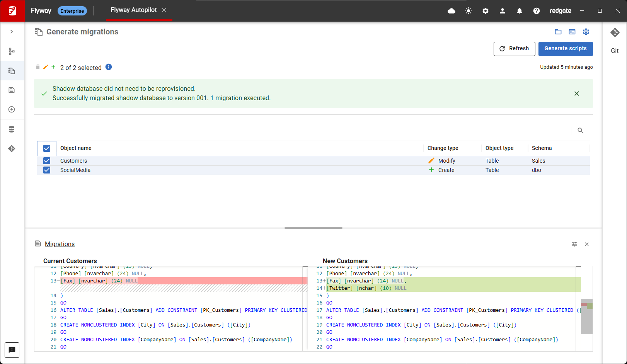The width and height of the screenshot is (627, 364).
Task: Open Generate migrations settings gear
Action: [586, 32]
